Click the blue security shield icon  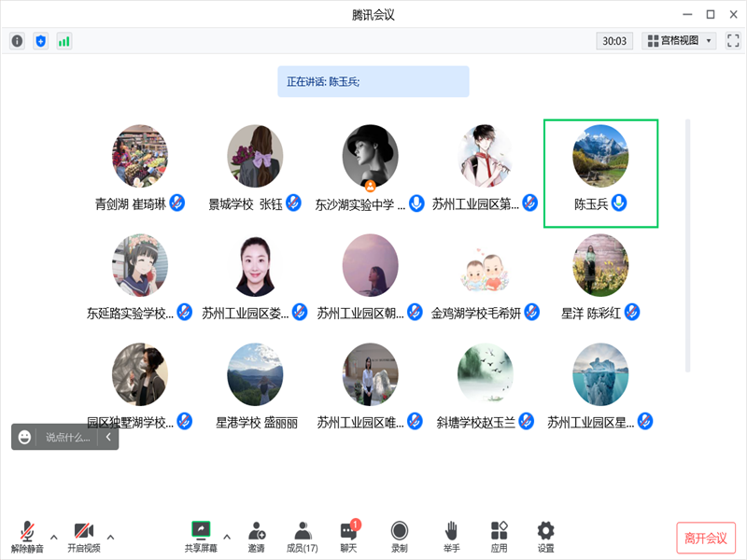[x=40, y=41]
